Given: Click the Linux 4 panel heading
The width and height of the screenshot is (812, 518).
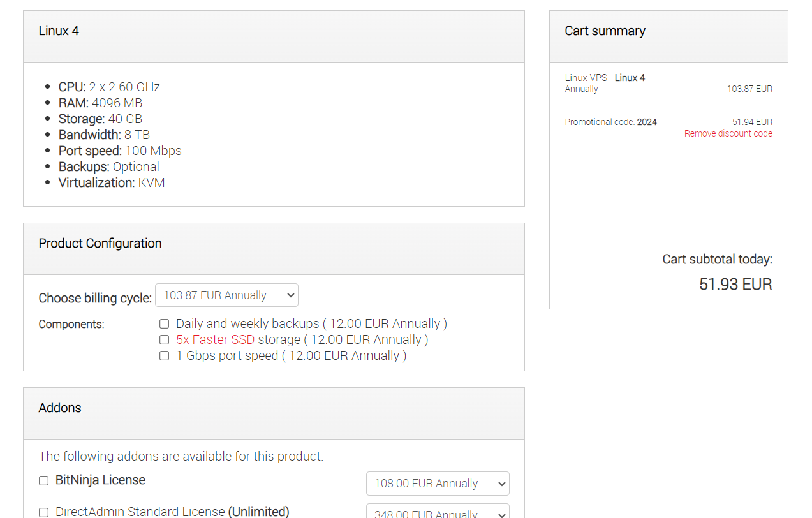Looking at the screenshot, I should 59,31.
